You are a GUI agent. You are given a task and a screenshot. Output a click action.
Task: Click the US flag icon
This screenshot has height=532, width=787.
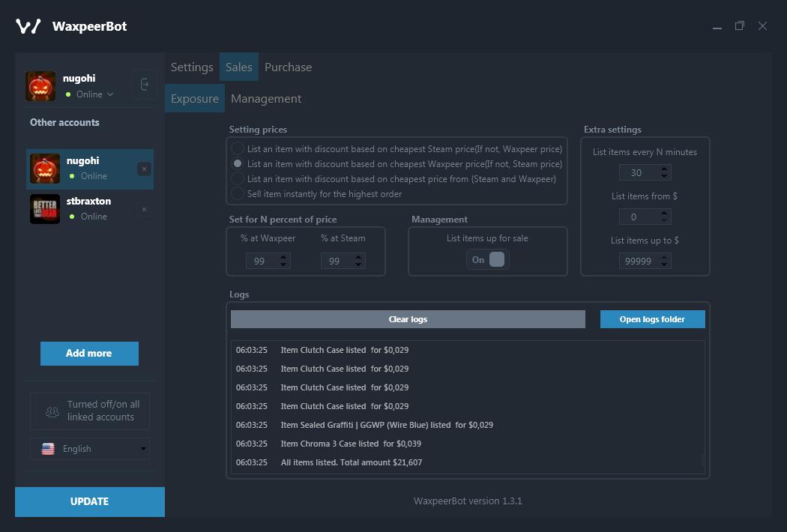coord(48,449)
